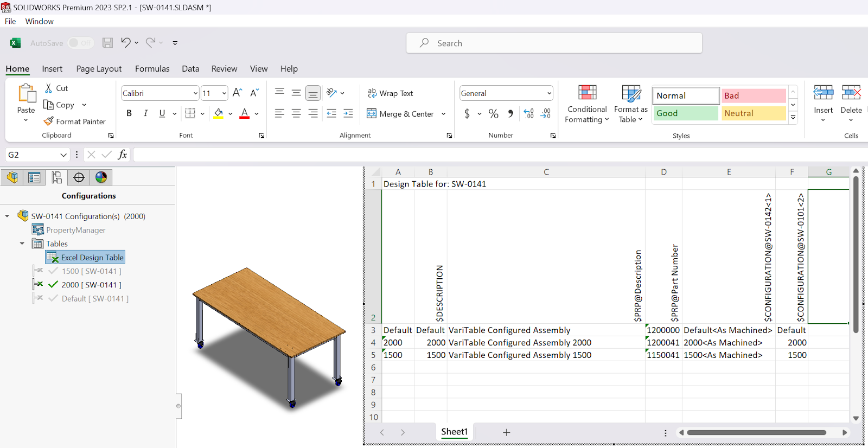Open the ConfigurationManager tab icon
The height and width of the screenshot is (448, 868).
[x=56, y=177]
